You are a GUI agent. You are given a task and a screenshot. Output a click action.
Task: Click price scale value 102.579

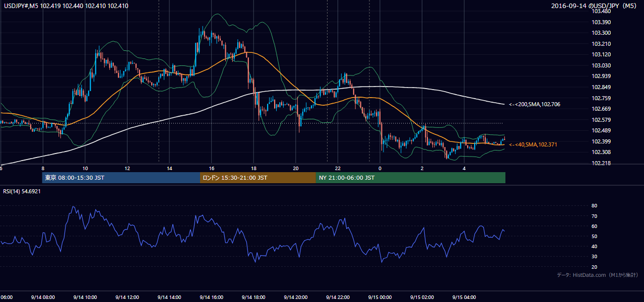tap(601, 120)
